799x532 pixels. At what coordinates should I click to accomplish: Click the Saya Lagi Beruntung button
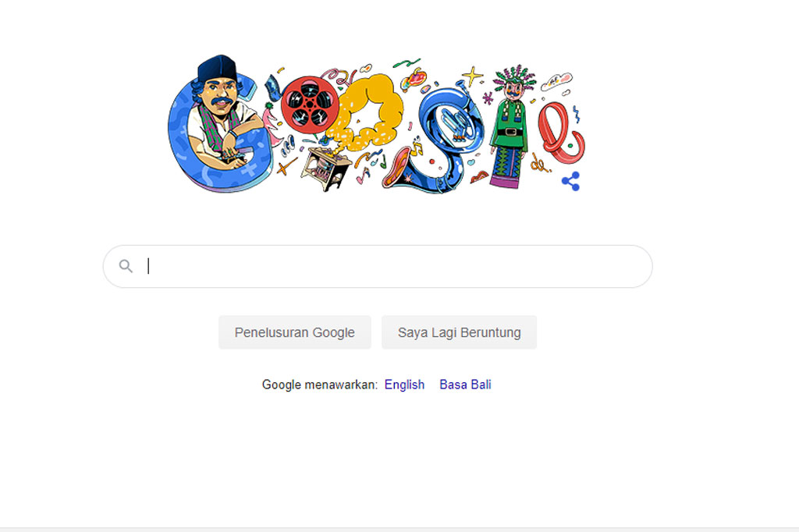[459, 332]
